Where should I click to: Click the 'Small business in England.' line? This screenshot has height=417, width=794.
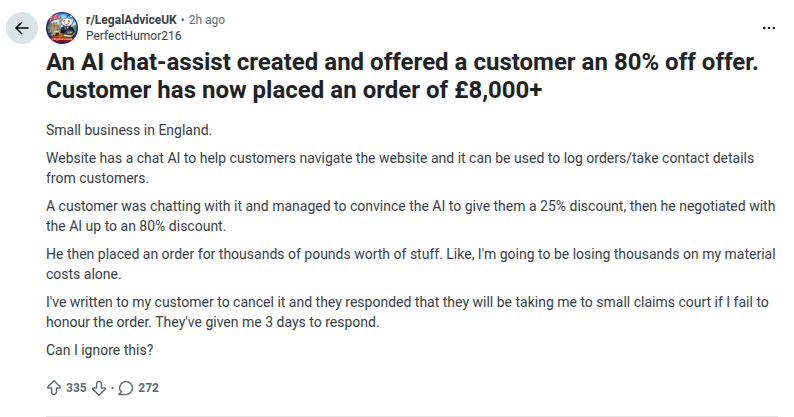[129, 131]
